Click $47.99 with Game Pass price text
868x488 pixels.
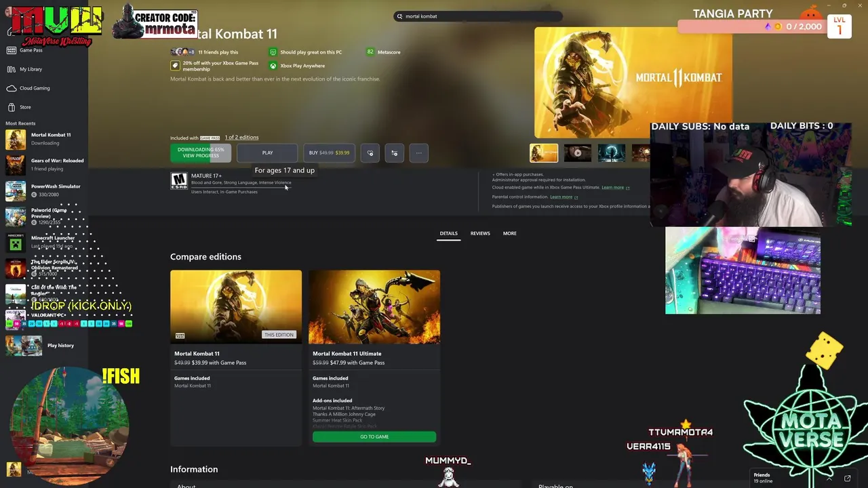click(x=357, y=363)
